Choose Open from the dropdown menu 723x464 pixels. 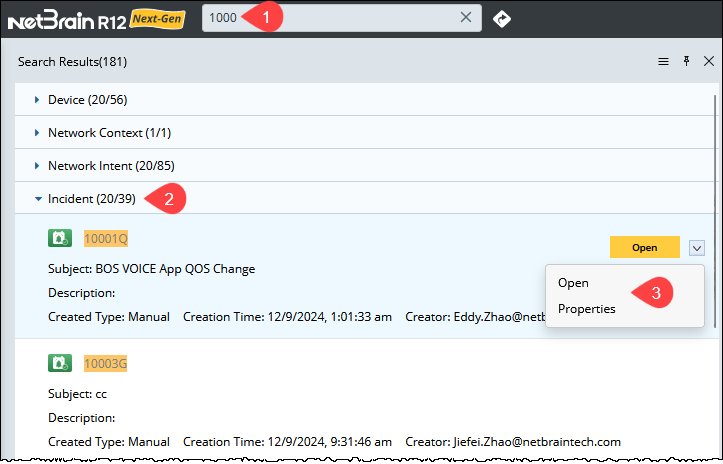(573, 283)
